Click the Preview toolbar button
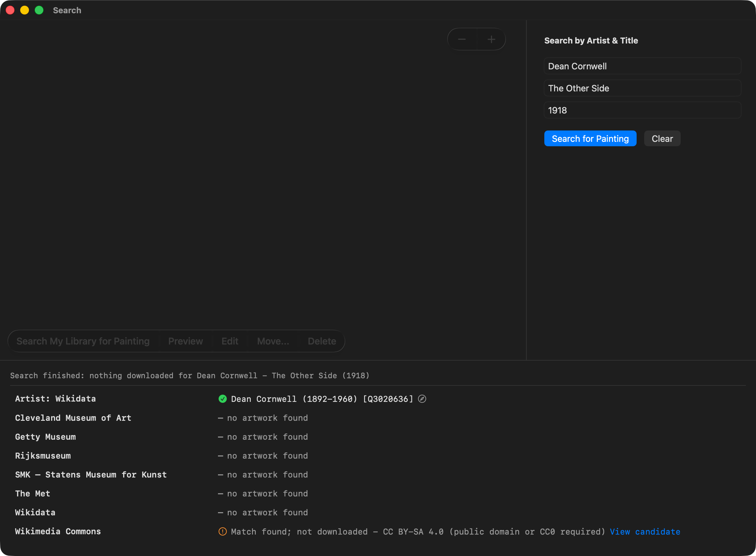This screenshot has height=556, width=756. click(186, 341)
